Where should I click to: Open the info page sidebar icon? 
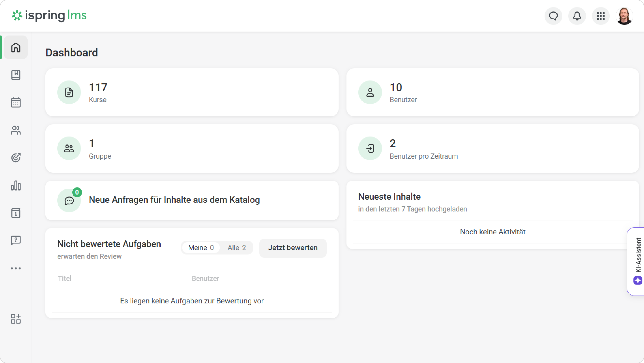click(x=16, y=213)
